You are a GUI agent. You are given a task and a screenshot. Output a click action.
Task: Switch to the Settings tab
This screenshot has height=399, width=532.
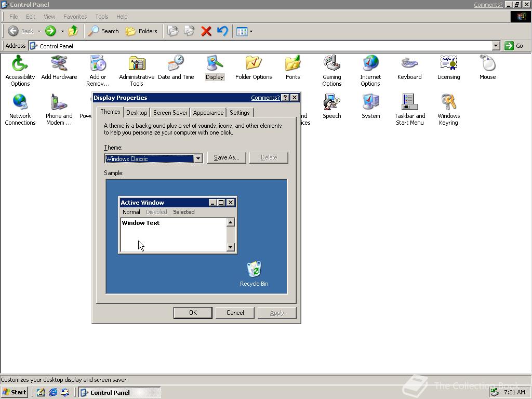240,113
